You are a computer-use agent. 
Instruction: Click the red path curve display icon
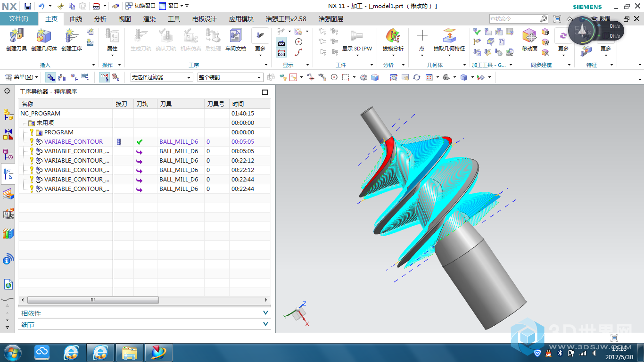tap(298, 52)
